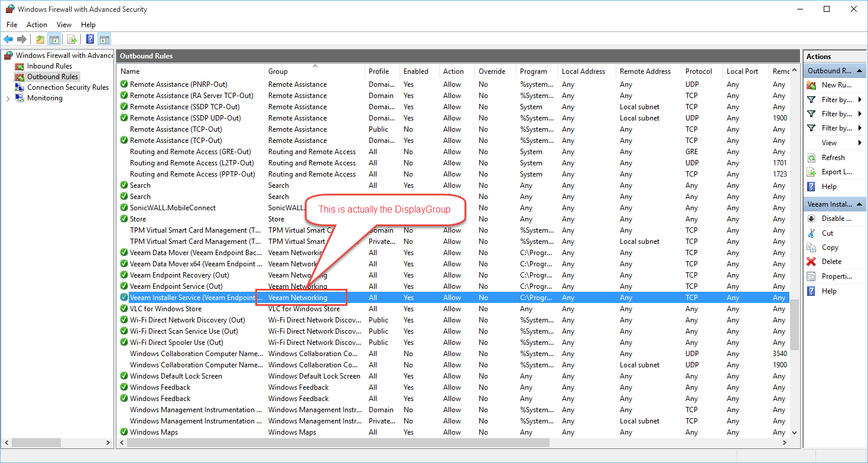Sort by the Remote Address column header
This screenshot has width=868, height=463.
[648, 71]
